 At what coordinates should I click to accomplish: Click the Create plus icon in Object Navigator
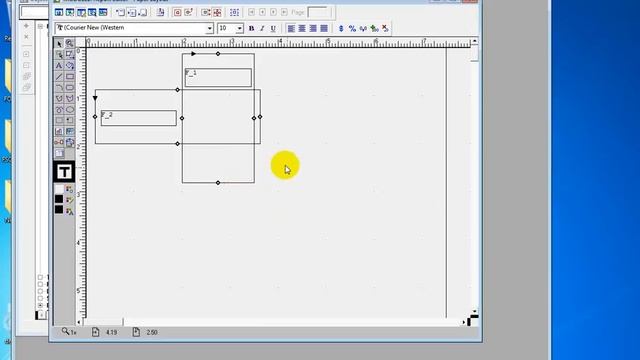pos(27,26)
